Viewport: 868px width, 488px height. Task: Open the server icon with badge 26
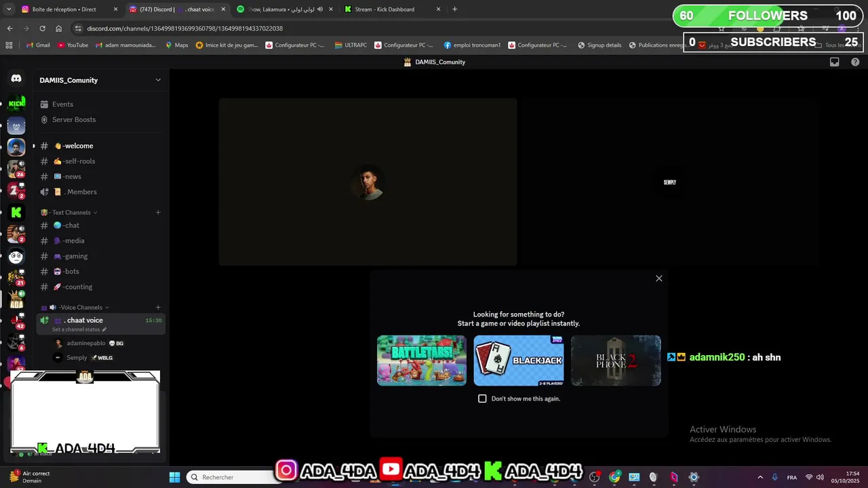tap(16, 168)
